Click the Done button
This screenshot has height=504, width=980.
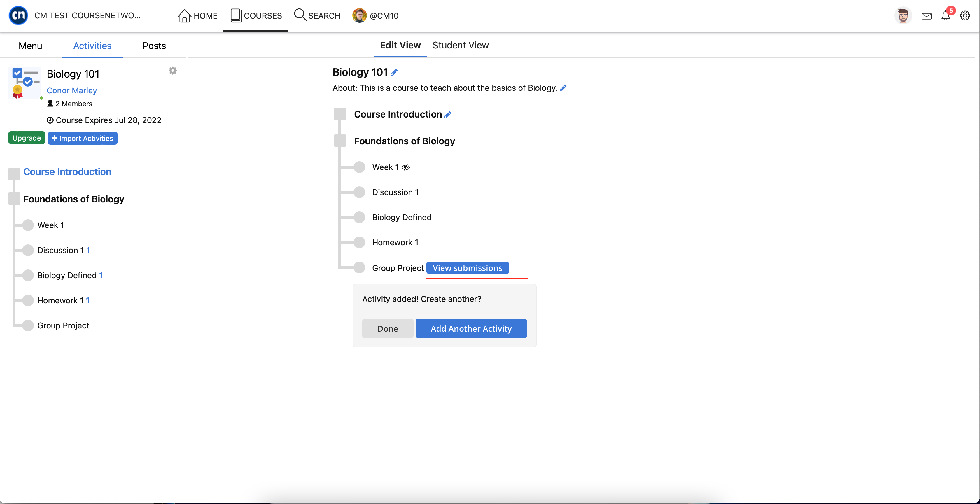pyautogui.click(x=388, y=328)
